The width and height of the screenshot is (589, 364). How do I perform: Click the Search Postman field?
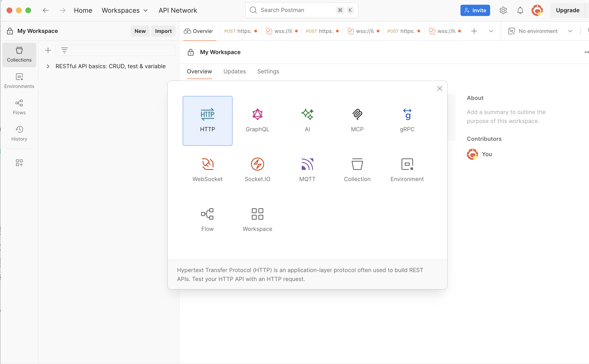click(296, 10)
